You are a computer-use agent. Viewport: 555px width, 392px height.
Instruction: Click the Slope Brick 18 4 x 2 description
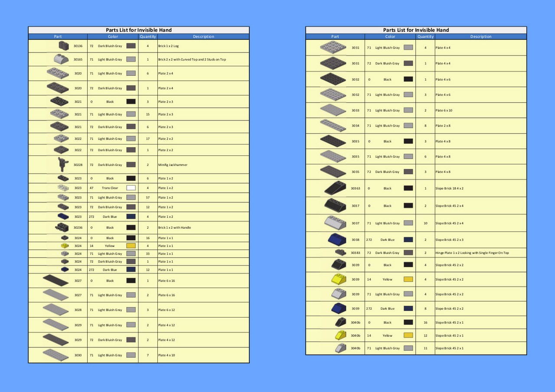(450, 188)
